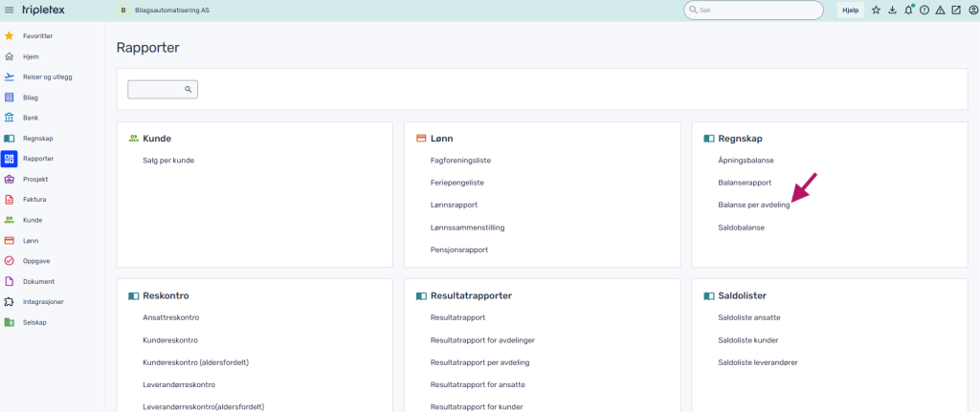Click the Kunde card heading
This screenshot has height=412, width=980.
[x=157, y=139]
